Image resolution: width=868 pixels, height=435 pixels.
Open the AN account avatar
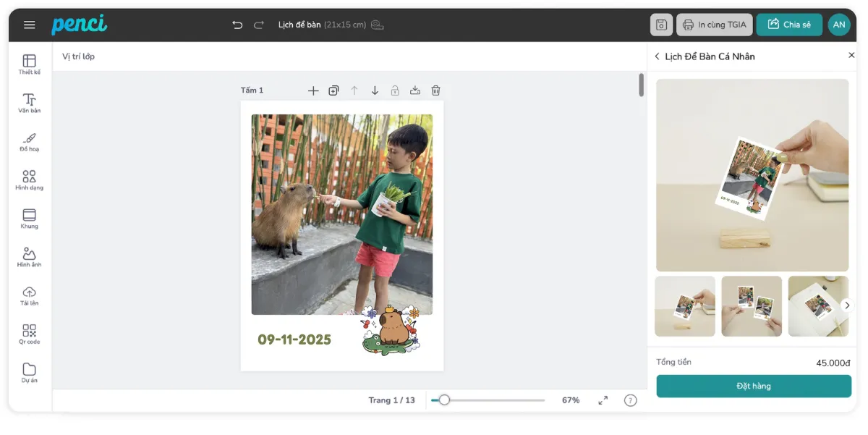click(839, 25)
